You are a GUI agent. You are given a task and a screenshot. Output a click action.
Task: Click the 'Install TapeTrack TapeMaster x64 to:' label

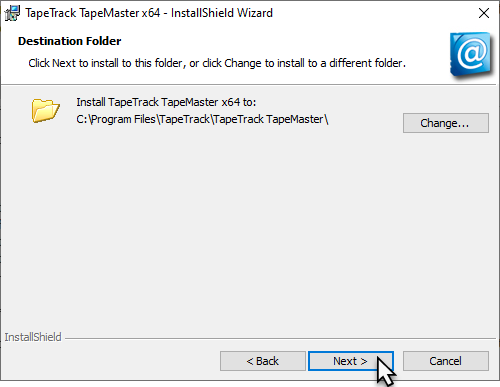(166, 102)
